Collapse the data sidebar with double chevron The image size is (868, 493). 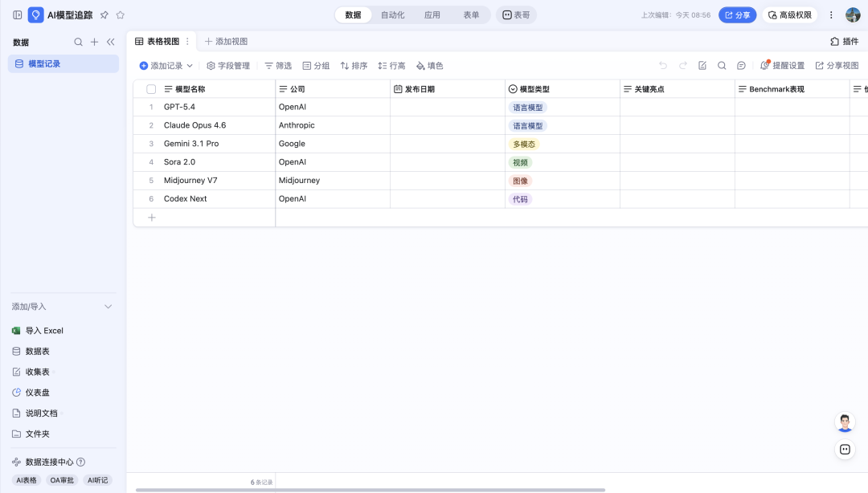point(111,42)
